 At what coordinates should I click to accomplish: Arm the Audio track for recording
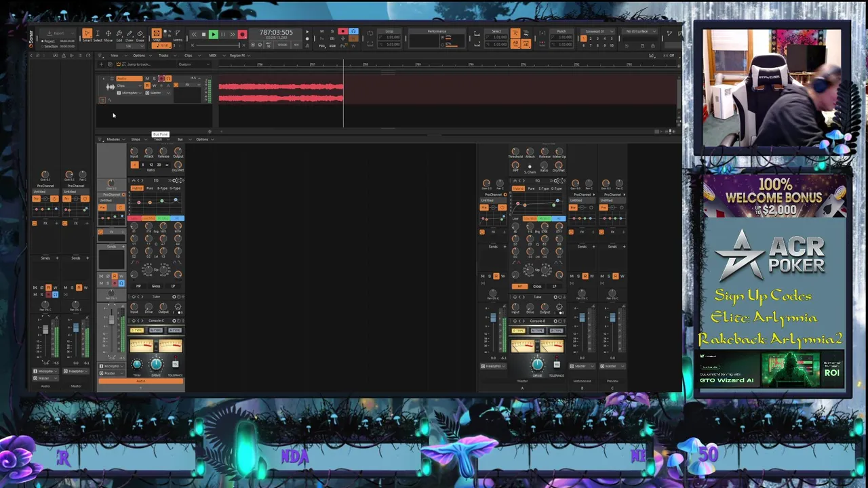coord(161,79)
